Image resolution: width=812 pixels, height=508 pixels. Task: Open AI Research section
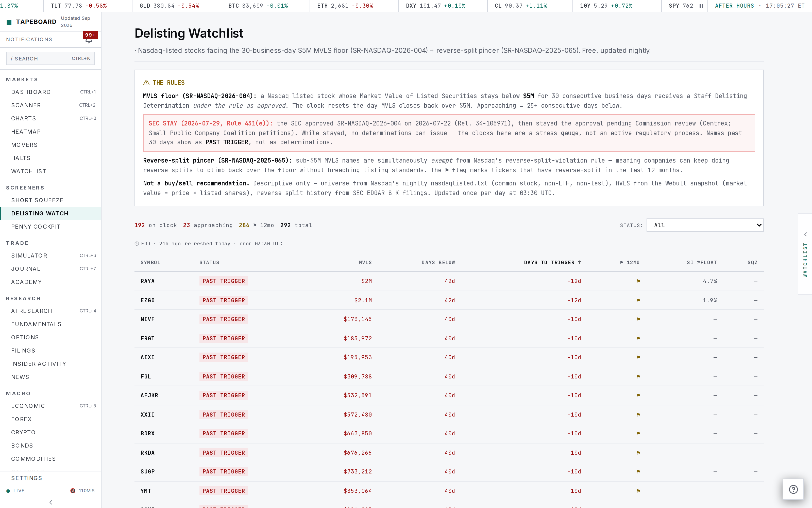[51, 311]
